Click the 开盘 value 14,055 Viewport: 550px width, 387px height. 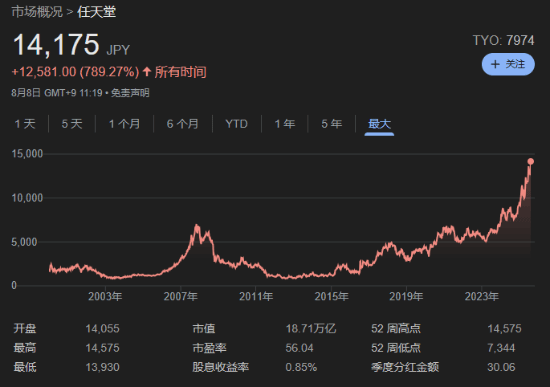click(x=102, y=329)
